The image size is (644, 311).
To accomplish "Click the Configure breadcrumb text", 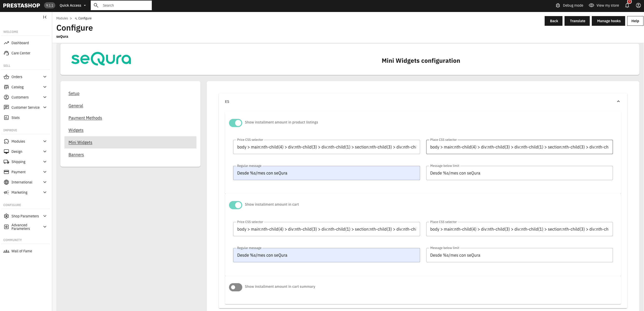I will tap(85, 18).
